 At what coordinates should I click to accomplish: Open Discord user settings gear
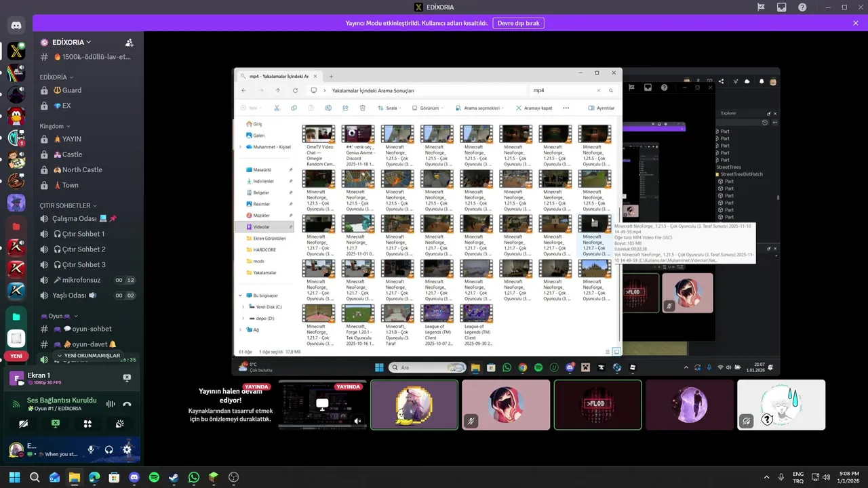pos(127,449)
